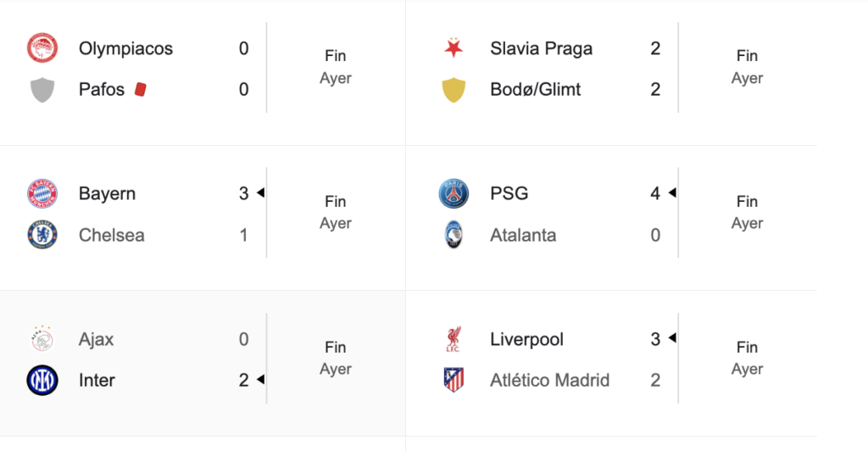This screenshot has width=868, height=451.
Task: Click the red card next to Pafos
Action: tap(141, 89)
